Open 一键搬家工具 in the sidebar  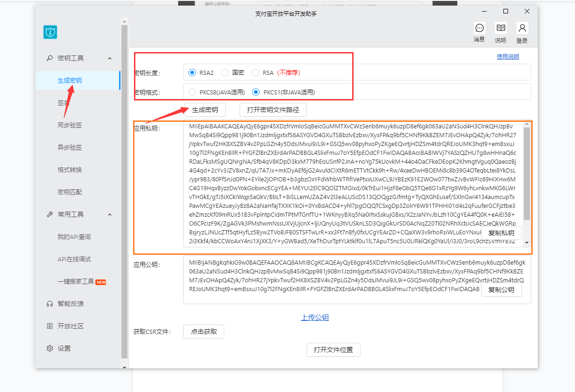(76, 281)
